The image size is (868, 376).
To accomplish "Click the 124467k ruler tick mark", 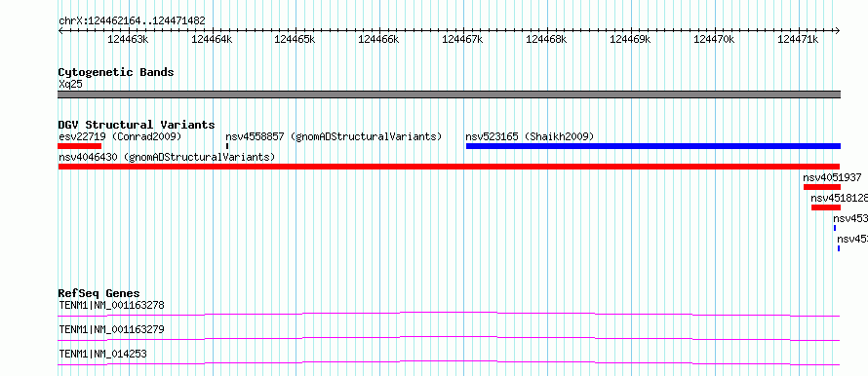I will click(463, 30).
